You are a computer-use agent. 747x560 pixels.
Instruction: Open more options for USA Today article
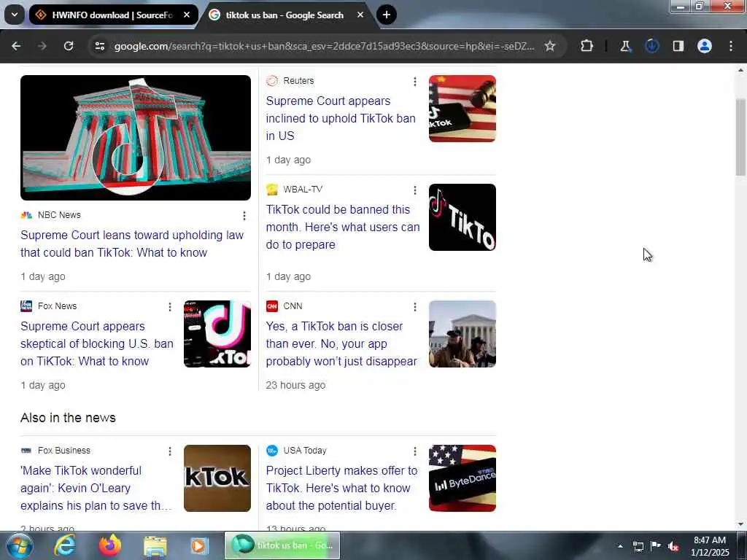click(x=415, y=451)
